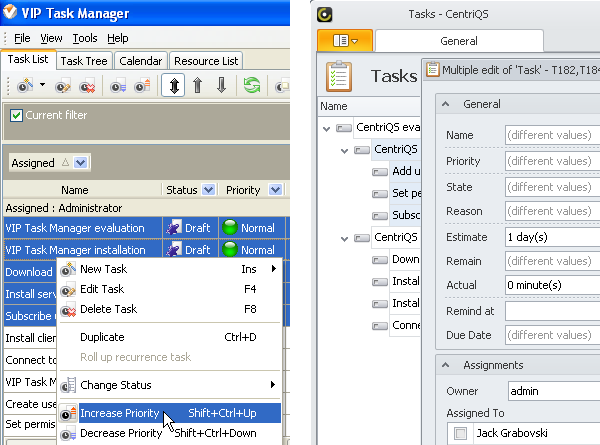Click the Estimate input field
Screen dimensions: 600x445
(x=550, y=237)
